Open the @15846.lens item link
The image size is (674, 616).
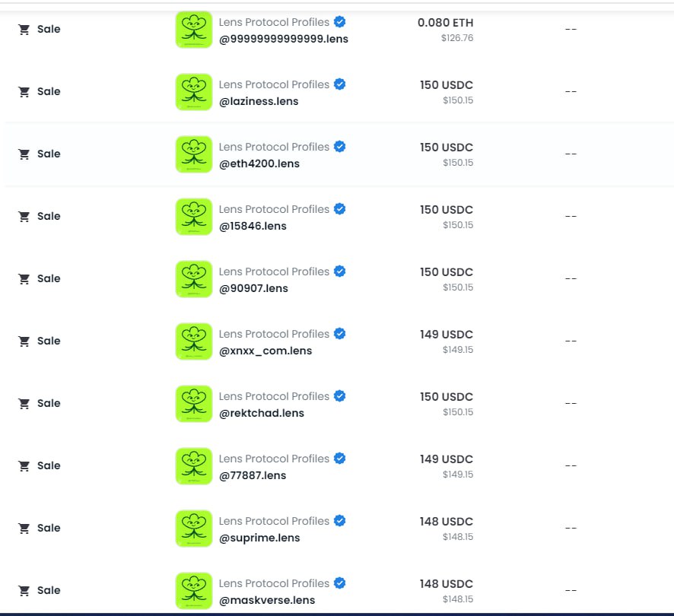[253, 226]
